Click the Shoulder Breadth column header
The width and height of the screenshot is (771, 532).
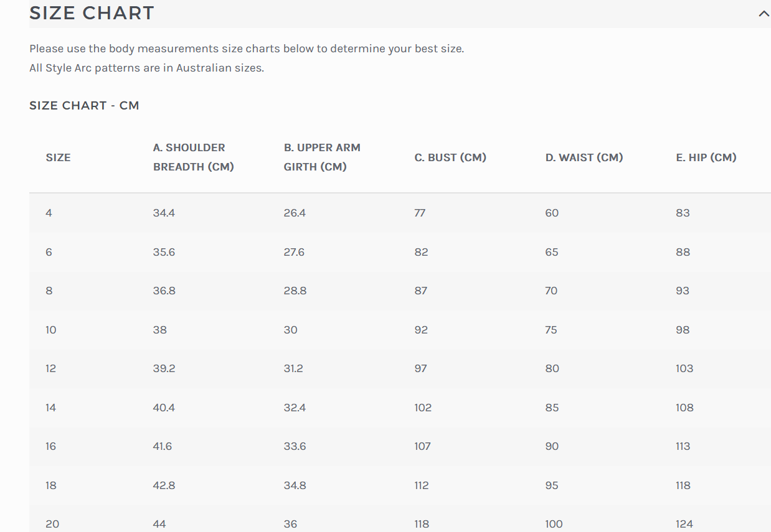click(x=194, y=157)
